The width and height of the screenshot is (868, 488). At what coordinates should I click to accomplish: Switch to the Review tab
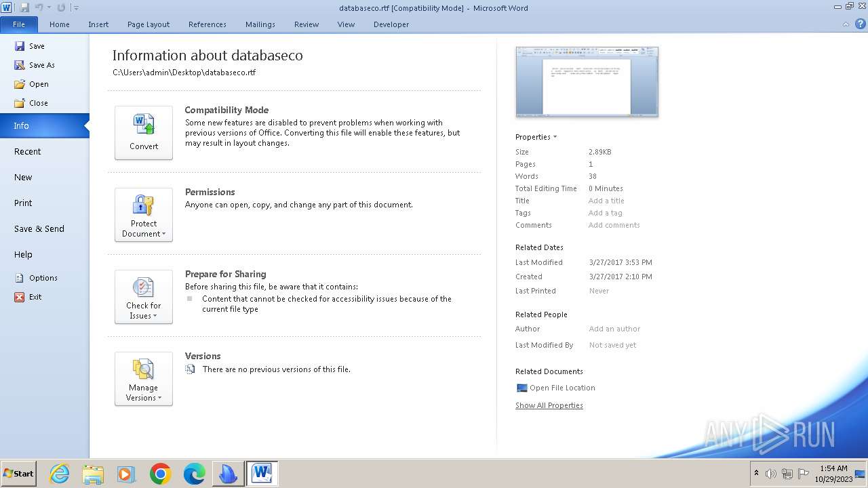(307, 24)
